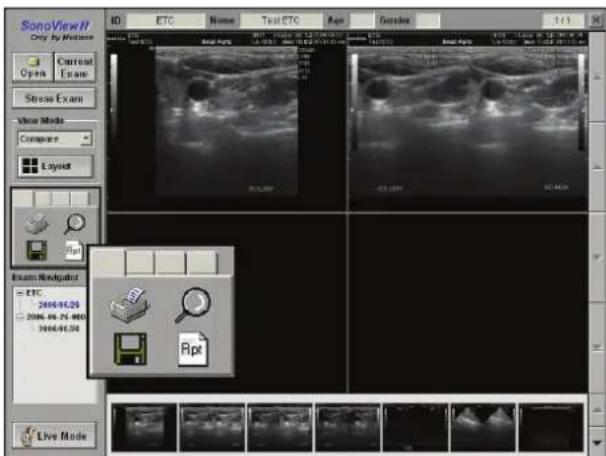Select the 2006-06-26-000 entry in Exam Navigator
Image resolution: width=606 pixels, height=456 pixels.
56,317
